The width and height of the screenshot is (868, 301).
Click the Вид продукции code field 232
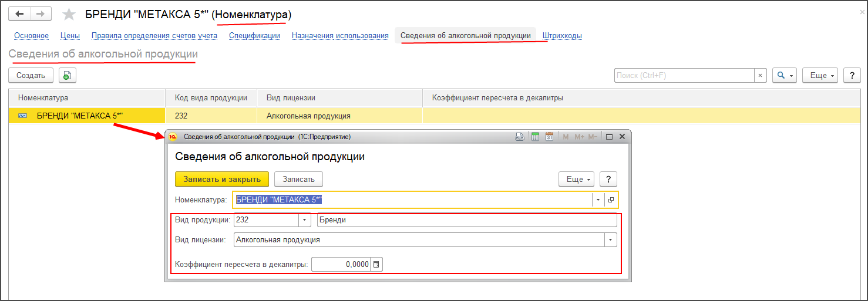[x=266, y=220]
